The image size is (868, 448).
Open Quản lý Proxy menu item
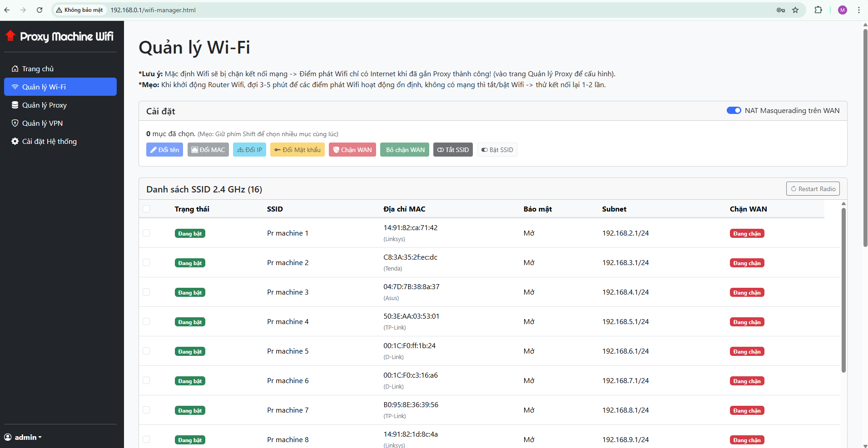(x=60, y=105)
